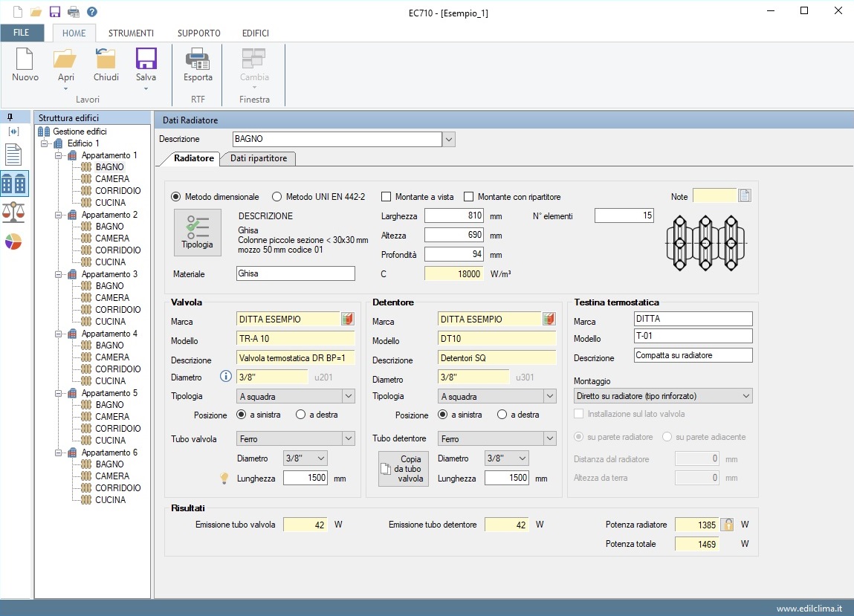Select Metodo UNI EN 442-2 radio button
Screen dimensions: 854x616
tap(276, 197)
